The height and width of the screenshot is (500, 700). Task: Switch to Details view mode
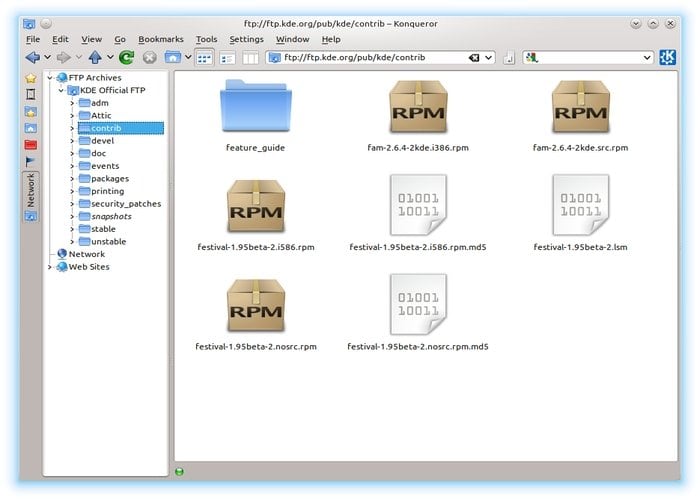click(228, 58)
